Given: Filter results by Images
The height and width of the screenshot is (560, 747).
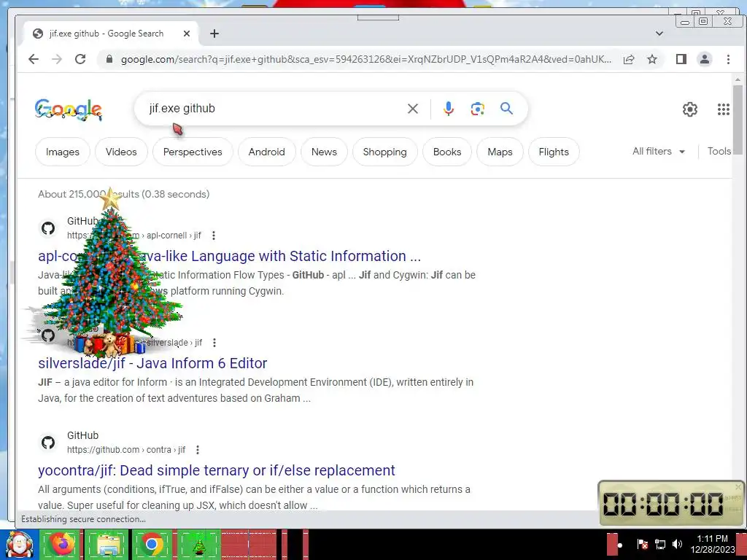Looking at the screenshot, I should (x=63, y=152).
